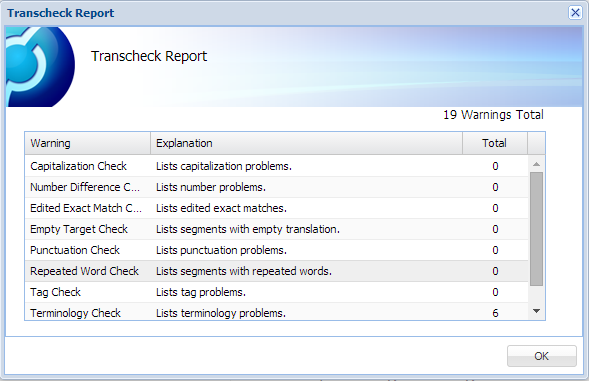Select the Empty Target Check row

point(276,229)
